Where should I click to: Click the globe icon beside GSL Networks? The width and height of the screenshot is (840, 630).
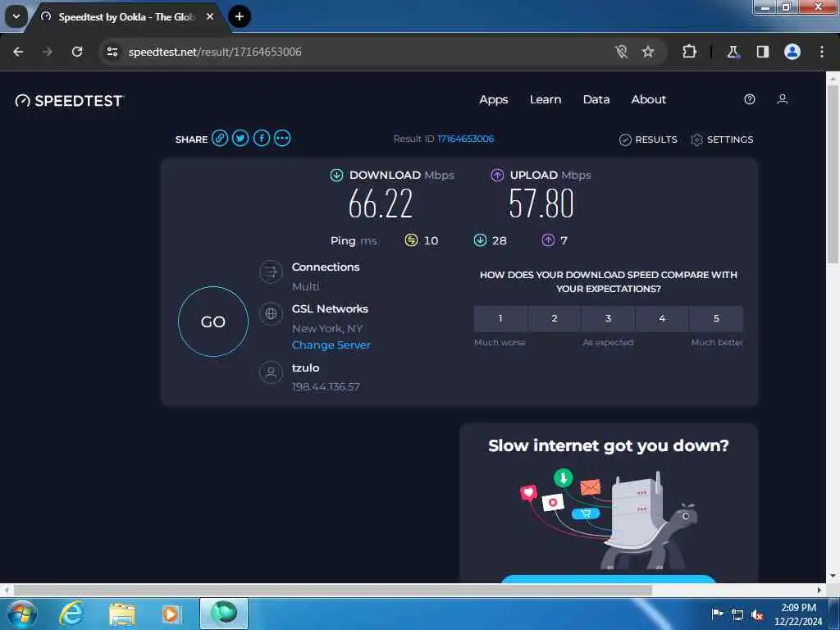coord(271,314)
